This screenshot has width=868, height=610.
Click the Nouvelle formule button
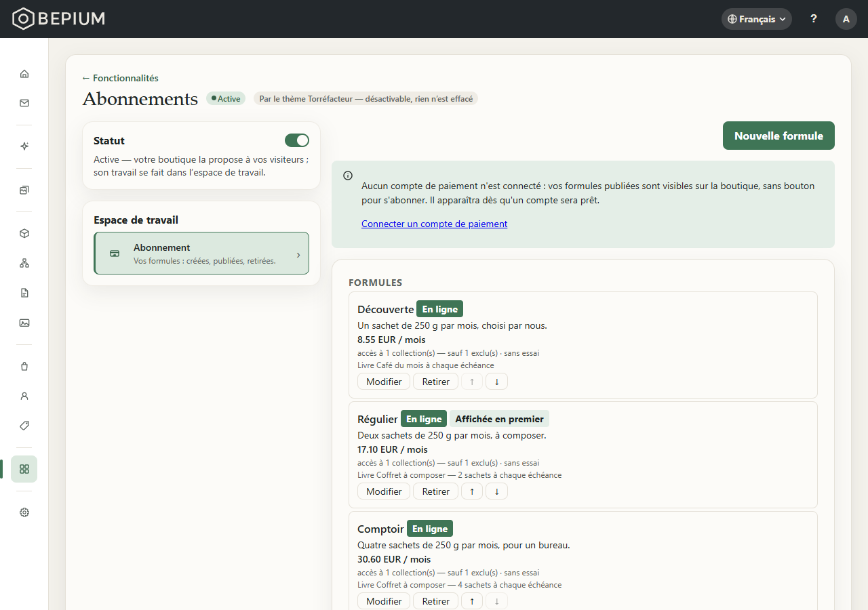point(778,136)
